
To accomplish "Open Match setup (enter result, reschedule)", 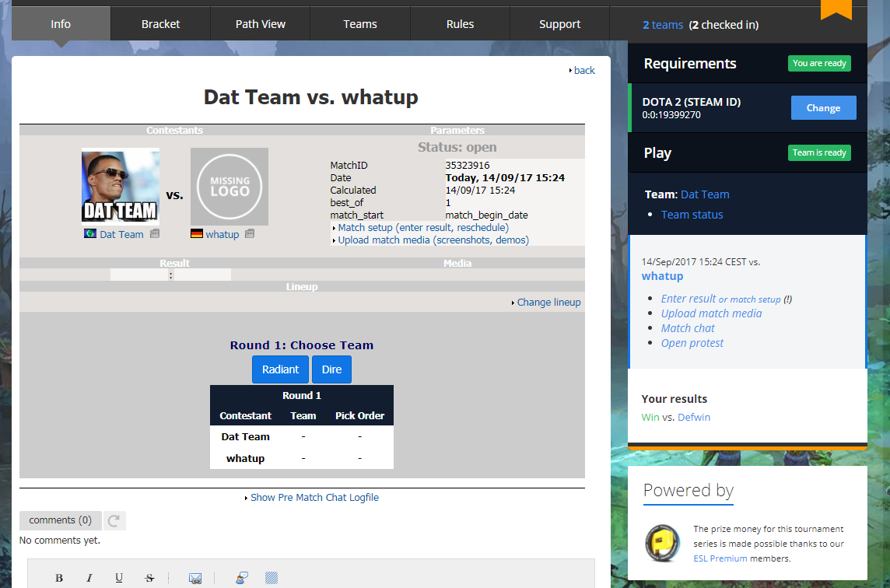I will click(x=423, y=228).
